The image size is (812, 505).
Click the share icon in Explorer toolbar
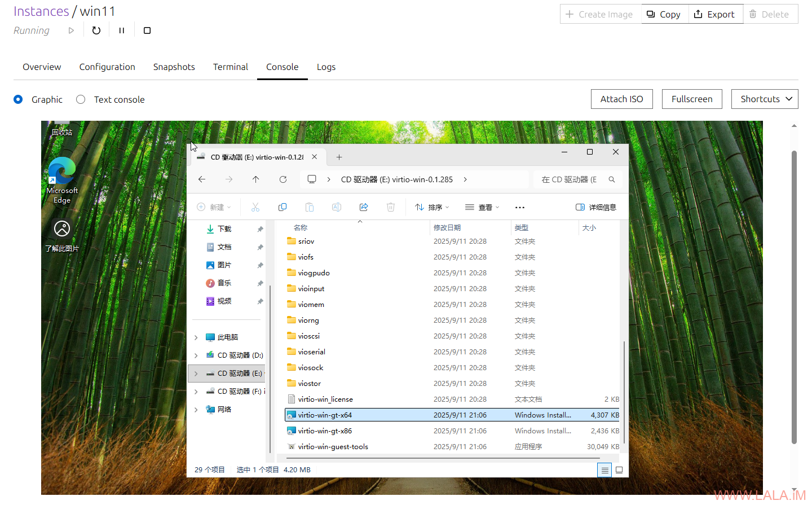[x=364, y=207]
